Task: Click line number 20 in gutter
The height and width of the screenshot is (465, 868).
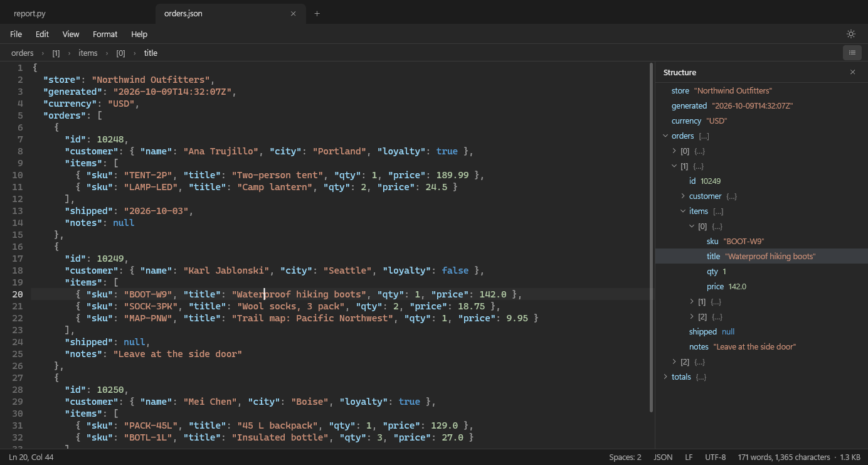Action: 18,294
